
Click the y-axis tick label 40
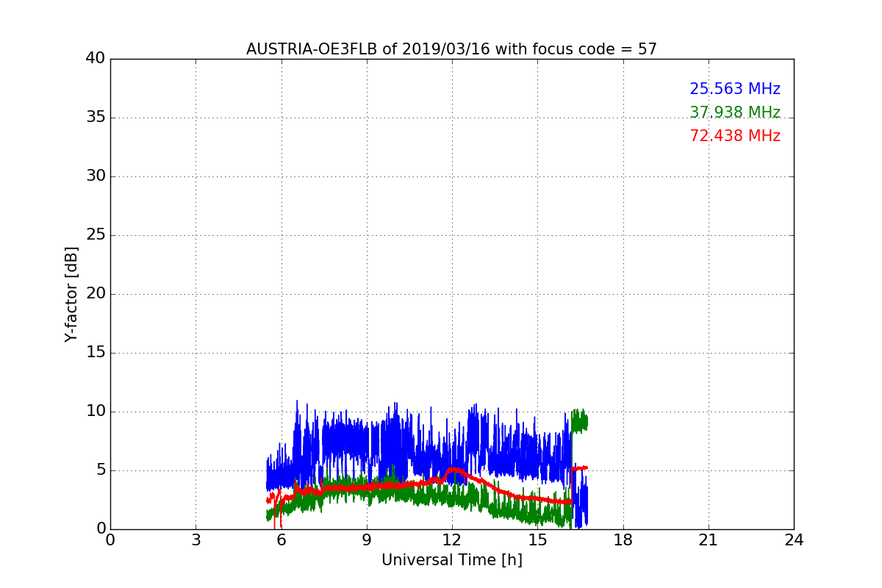tap(96, 59)
